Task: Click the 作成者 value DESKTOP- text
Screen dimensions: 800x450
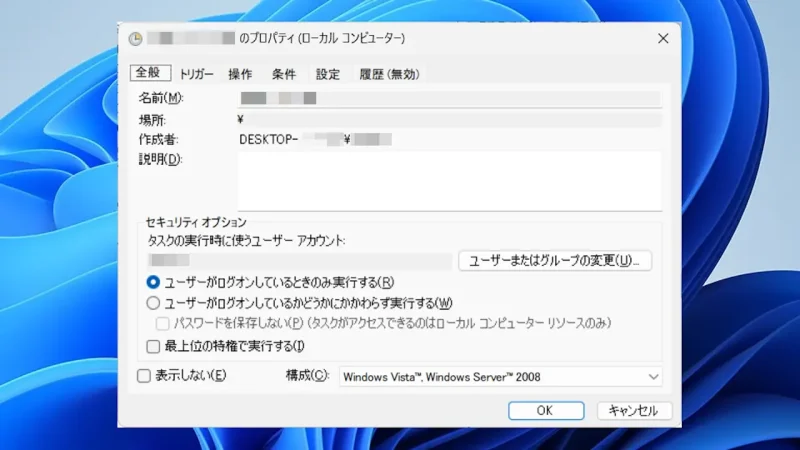Action: pos(268,140)
